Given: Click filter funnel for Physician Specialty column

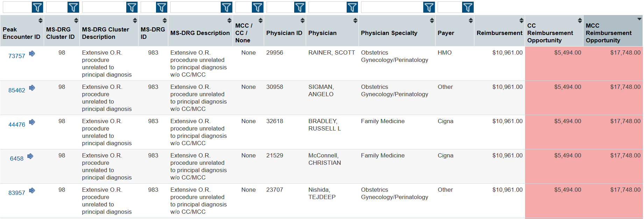Looking at the screenshot, I should pos(429,7).
